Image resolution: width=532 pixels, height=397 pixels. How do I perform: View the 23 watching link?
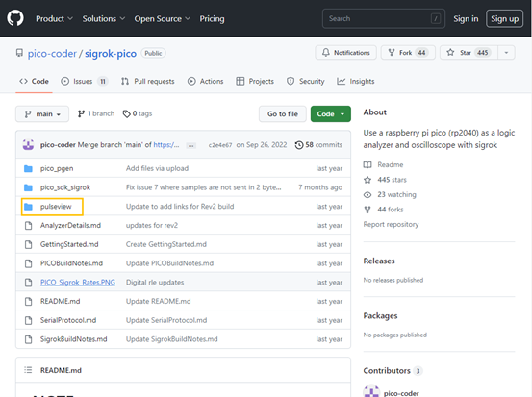pyautogui.click(x=390, y=194)
